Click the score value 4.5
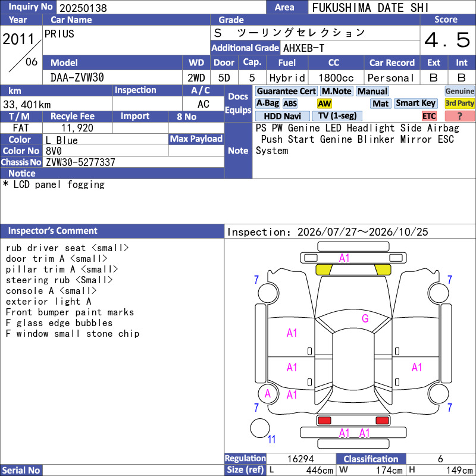Viewport: 476px width, 476px height. [447, 40]
